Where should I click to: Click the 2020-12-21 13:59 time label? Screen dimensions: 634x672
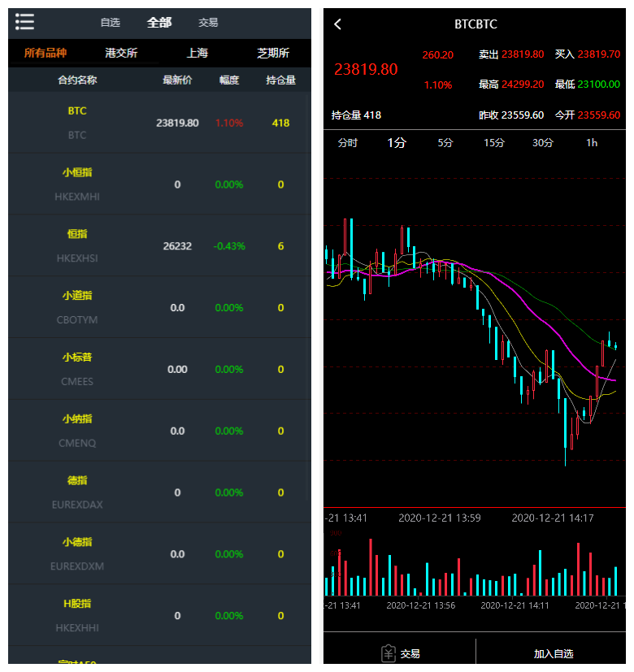[440, 518]
